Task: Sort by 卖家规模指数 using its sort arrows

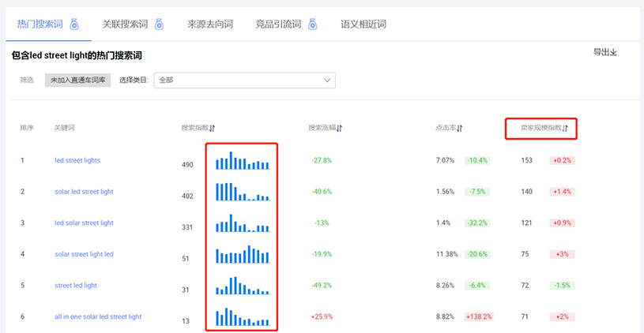Action: point(565,128)
